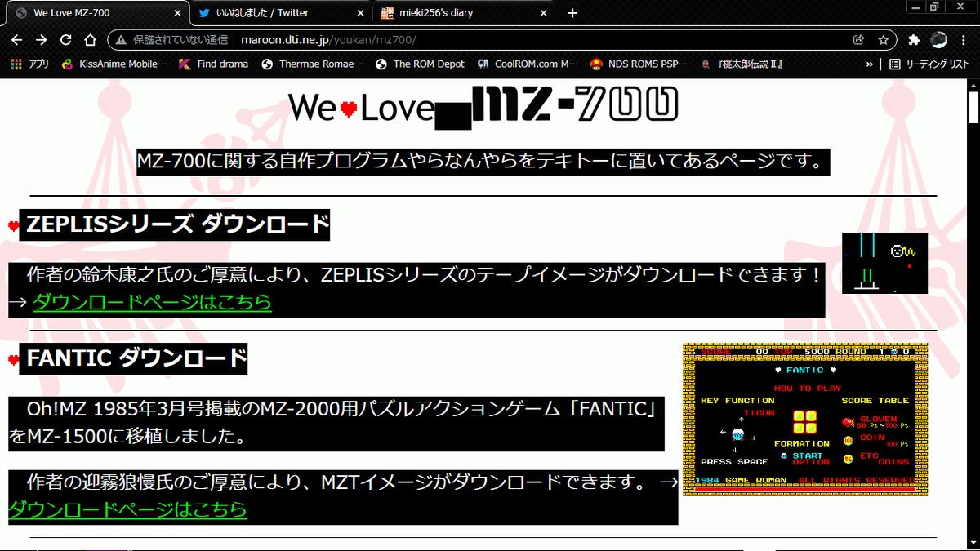Click the red heart before ZEPLIS heading
980x551 pixels.
tap(13, 226)
